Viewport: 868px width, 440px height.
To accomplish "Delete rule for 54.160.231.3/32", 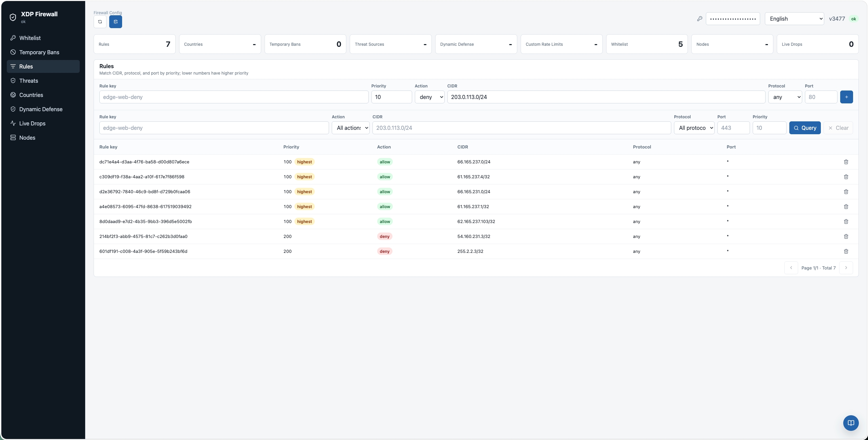I will (x=846, y=237).
